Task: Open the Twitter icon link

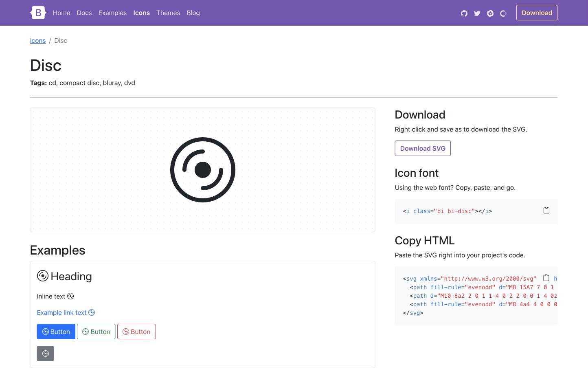Action: [477, 13]
